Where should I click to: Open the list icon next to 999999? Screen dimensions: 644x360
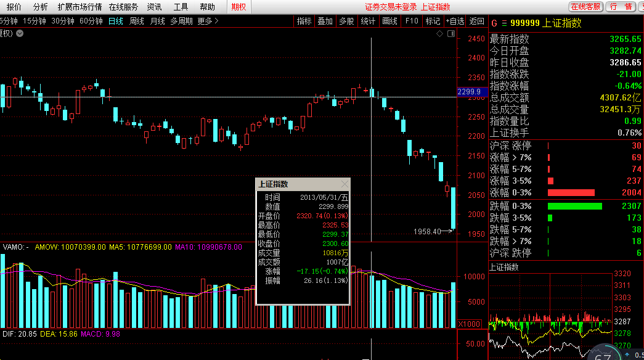tap(503, 23)
